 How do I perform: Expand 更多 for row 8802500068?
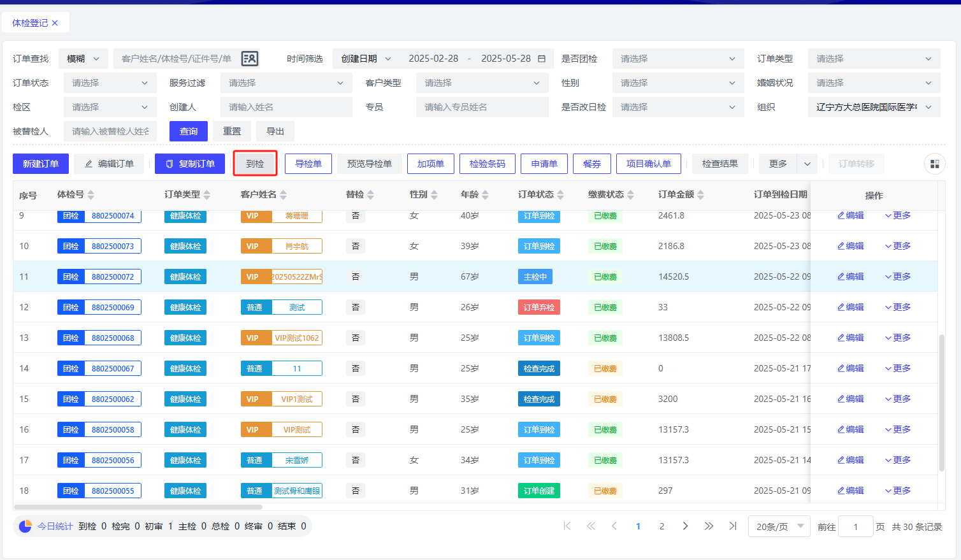tap(897, 338)
